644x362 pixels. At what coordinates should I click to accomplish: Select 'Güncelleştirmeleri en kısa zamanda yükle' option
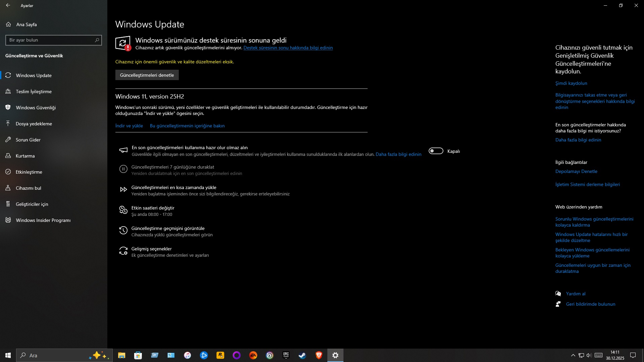pos(205,190)
